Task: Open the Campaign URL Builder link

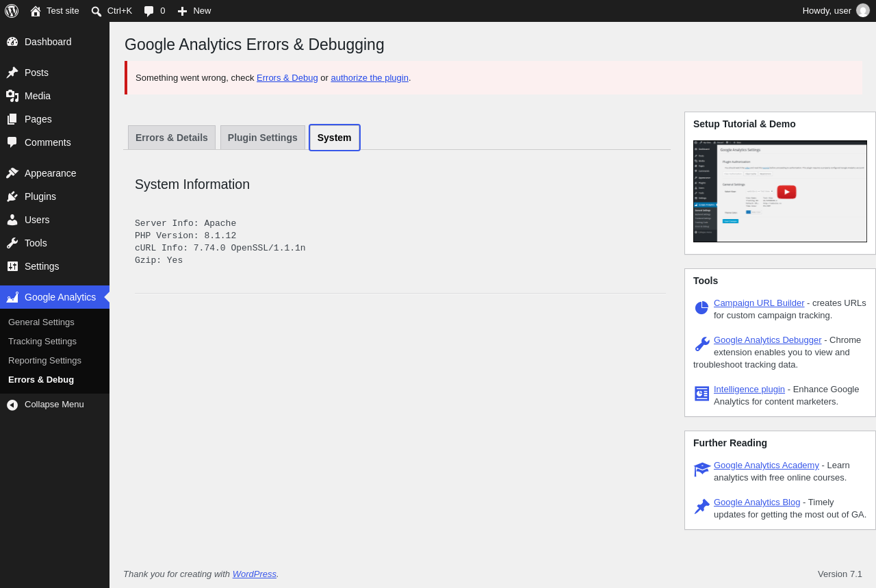Action: point(759,303)
